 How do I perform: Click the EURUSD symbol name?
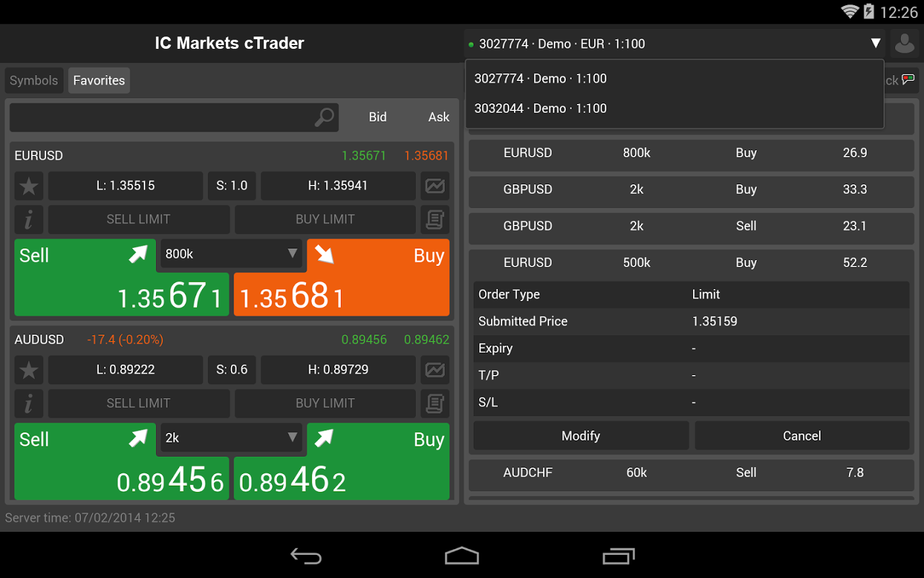[39, 156]
